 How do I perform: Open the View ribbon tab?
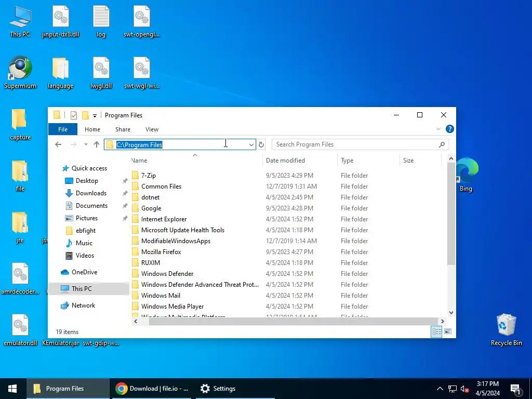[x=152, y=129]
